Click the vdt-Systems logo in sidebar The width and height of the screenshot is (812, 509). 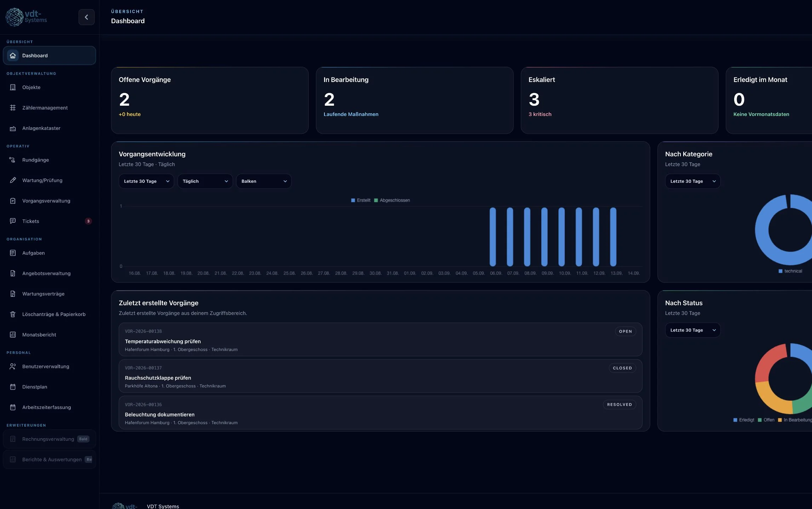[27, 17]
